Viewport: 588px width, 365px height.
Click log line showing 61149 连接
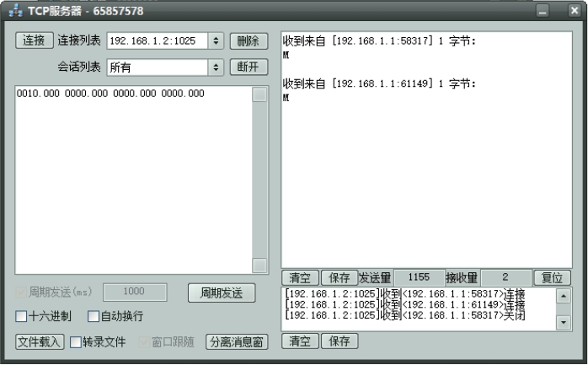pyautogui.click(x=405, y=304)
